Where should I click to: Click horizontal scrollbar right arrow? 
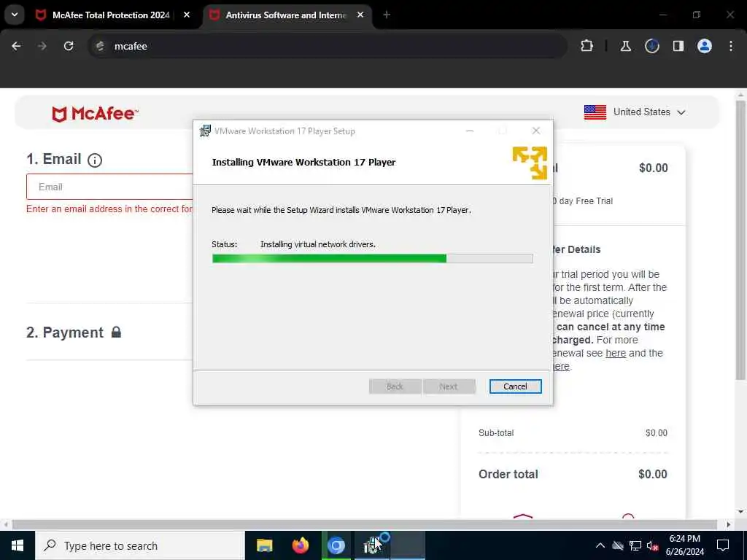[729, 524]
